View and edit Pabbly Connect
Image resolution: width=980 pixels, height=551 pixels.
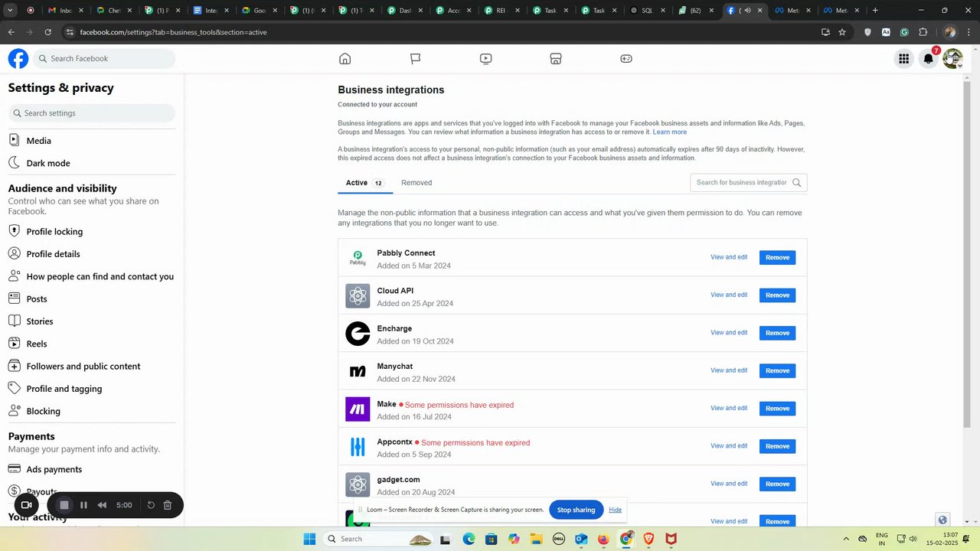(729, 257)
